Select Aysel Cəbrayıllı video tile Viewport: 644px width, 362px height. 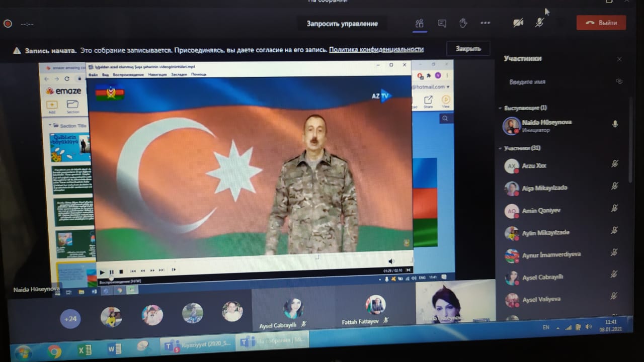pos(293,310)
